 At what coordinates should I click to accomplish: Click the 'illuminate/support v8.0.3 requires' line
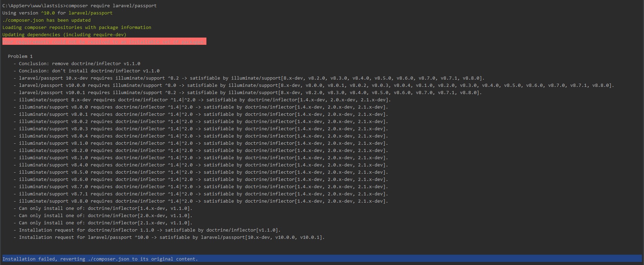[201, 129]
